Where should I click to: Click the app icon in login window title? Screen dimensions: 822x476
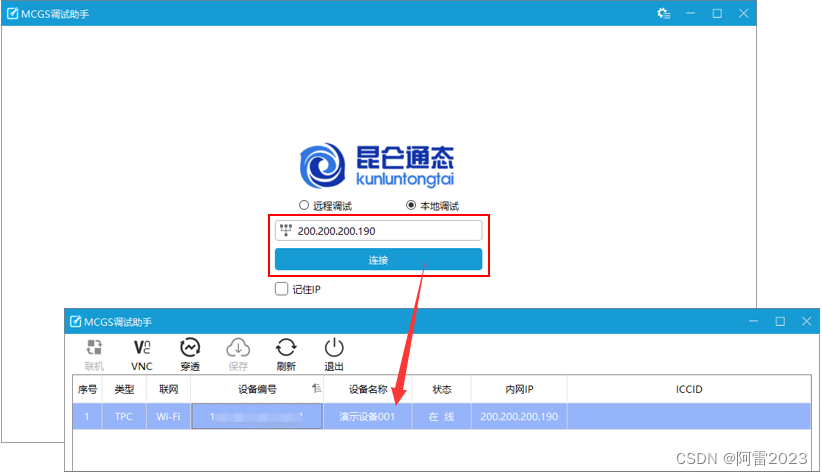pos(13,14)
